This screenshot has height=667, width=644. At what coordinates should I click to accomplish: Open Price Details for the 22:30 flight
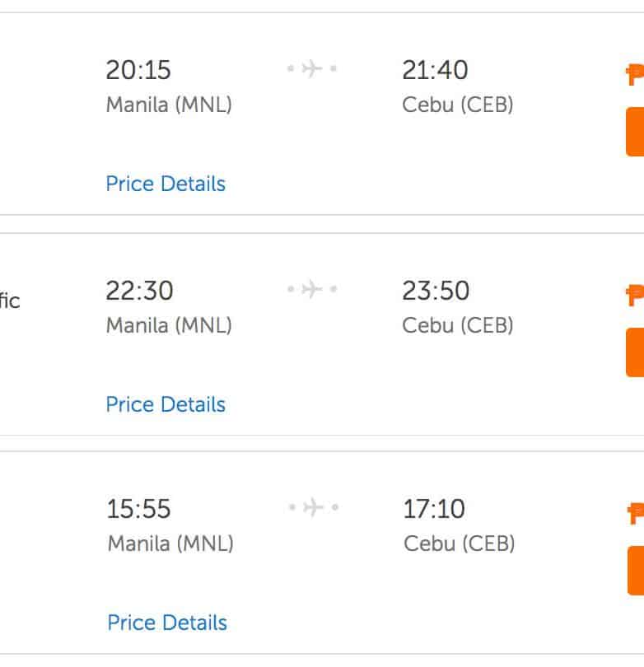[166, 404]
